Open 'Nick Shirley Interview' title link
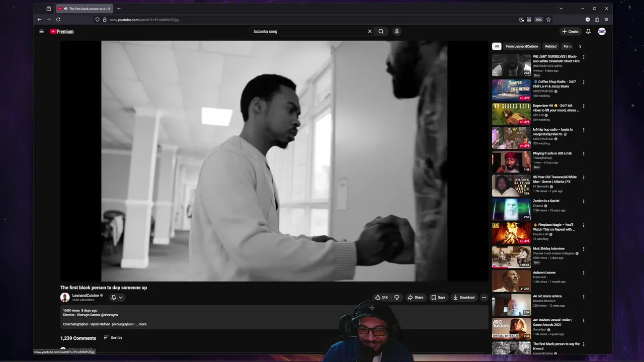644x362 pixels. [x=549, y=249]
